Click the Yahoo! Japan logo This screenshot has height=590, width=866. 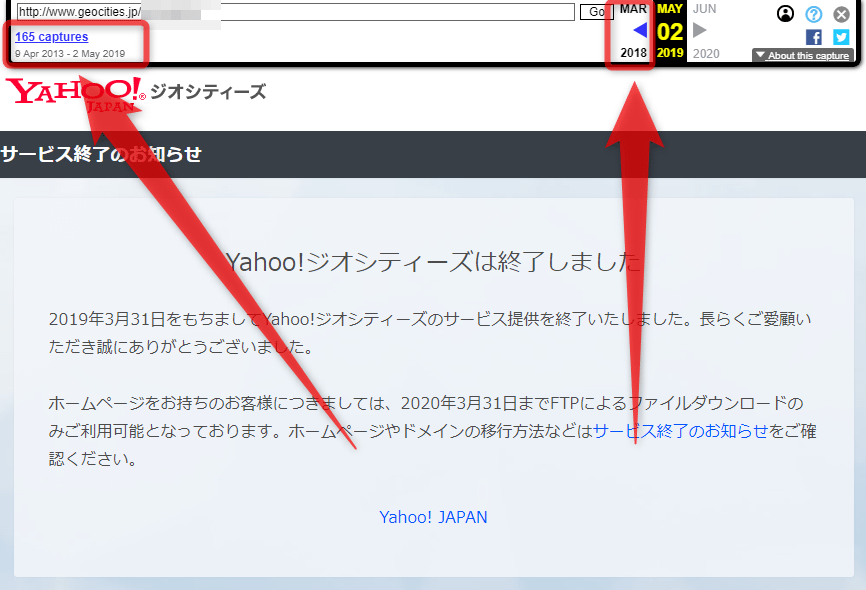76,94
